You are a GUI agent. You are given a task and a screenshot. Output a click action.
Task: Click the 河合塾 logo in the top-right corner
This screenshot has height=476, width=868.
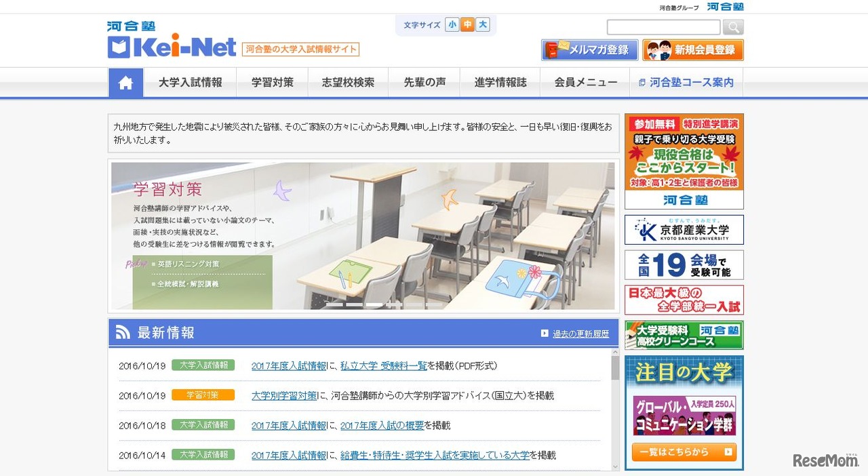pos(725,7)
